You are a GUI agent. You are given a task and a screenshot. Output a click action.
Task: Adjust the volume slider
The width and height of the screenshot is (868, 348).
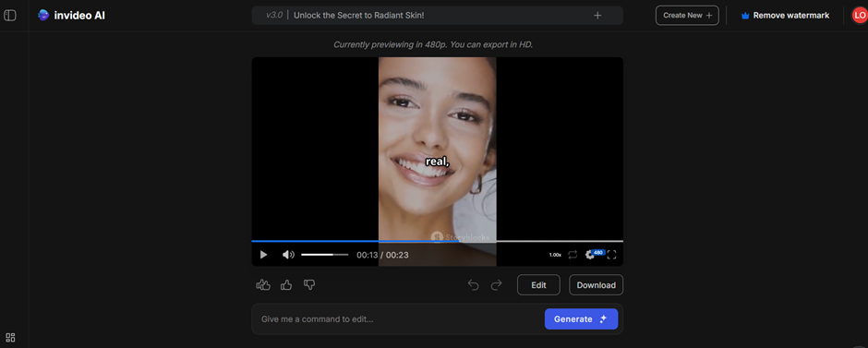click(324, 255)
